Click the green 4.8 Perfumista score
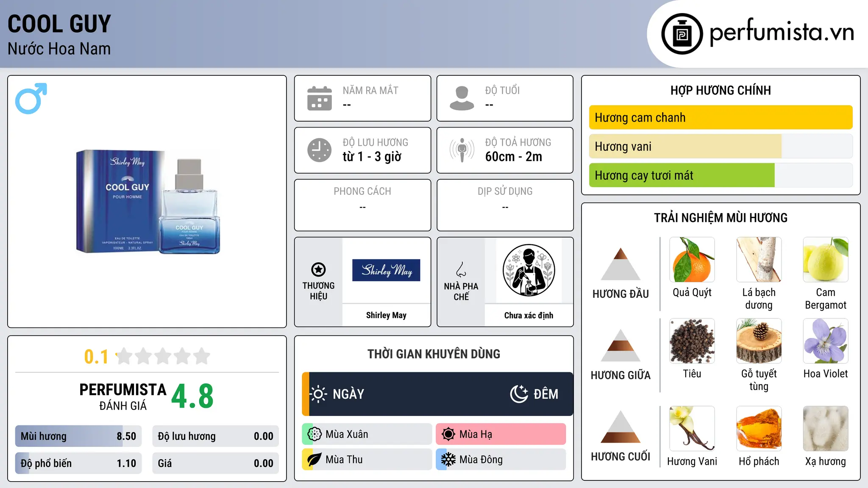868x488 pixels. pos(192,396)
